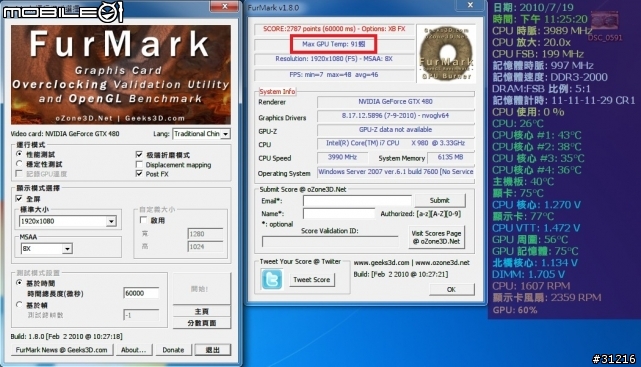Click the System Memory value 6135 MB
This screenshot has height=367, width=641.
[x=450, y=157]
